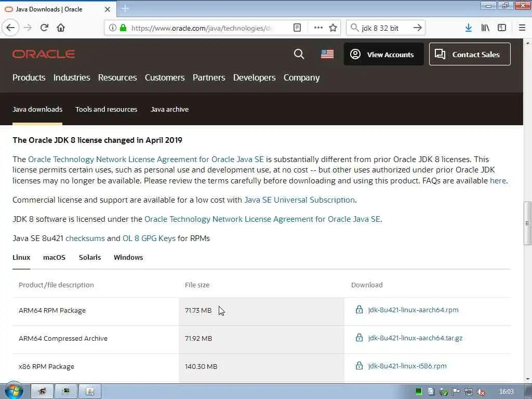Show site information icon in address bar
The width and height of the screenshot is (532, 399).
pyautogui.click(x=113, y=28)
